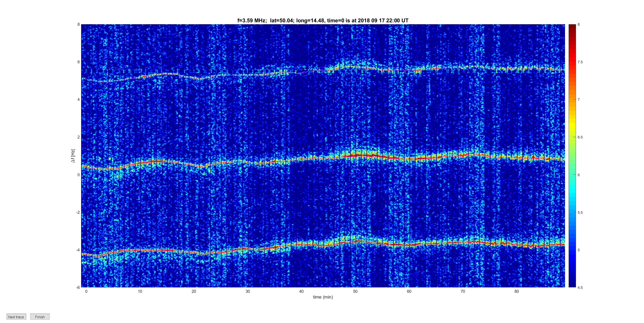Click the time (min) x-axis label
This screenshot has width=644, height=323.
[x=323, y=297]
